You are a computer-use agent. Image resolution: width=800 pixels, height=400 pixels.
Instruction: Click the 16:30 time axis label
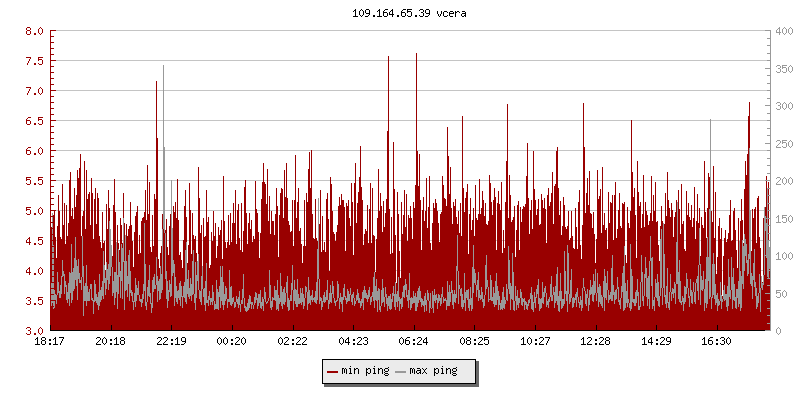[x=717, y=342]
